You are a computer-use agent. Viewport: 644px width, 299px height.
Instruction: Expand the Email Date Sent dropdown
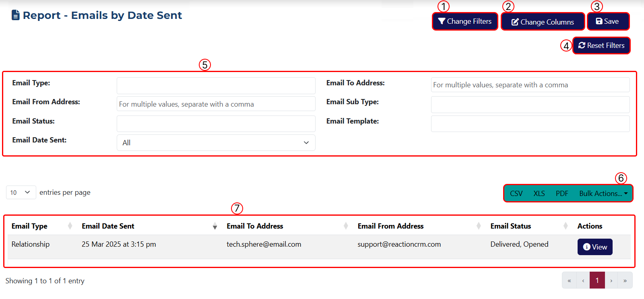[x=216, y=143]
